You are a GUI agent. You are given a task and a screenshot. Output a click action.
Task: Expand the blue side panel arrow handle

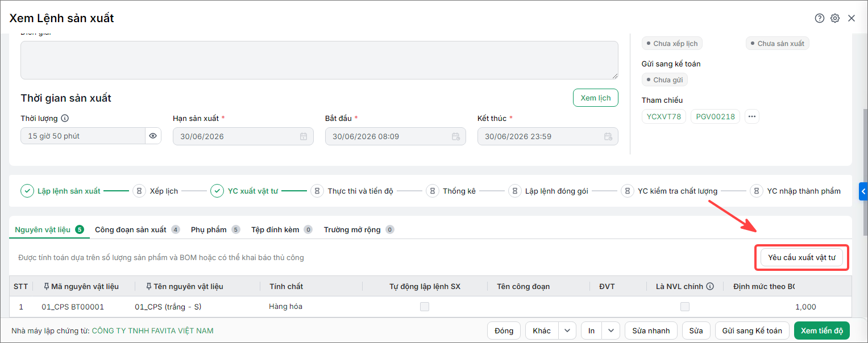coord(863,192)
